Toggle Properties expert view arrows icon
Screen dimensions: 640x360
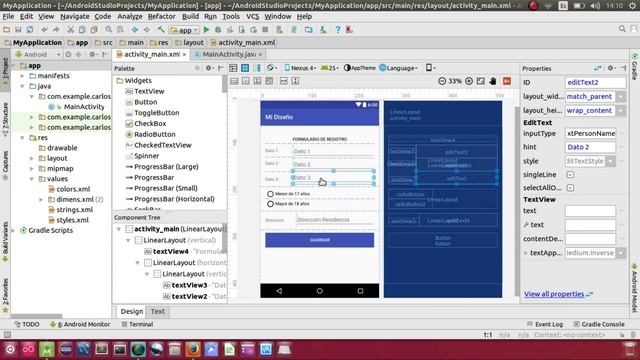click(x=598, y=68)
